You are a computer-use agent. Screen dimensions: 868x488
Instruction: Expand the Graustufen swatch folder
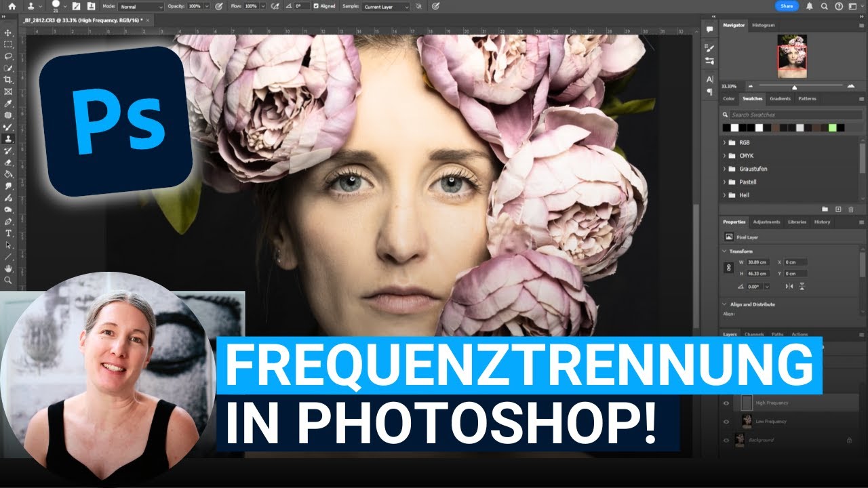point(725,169)
